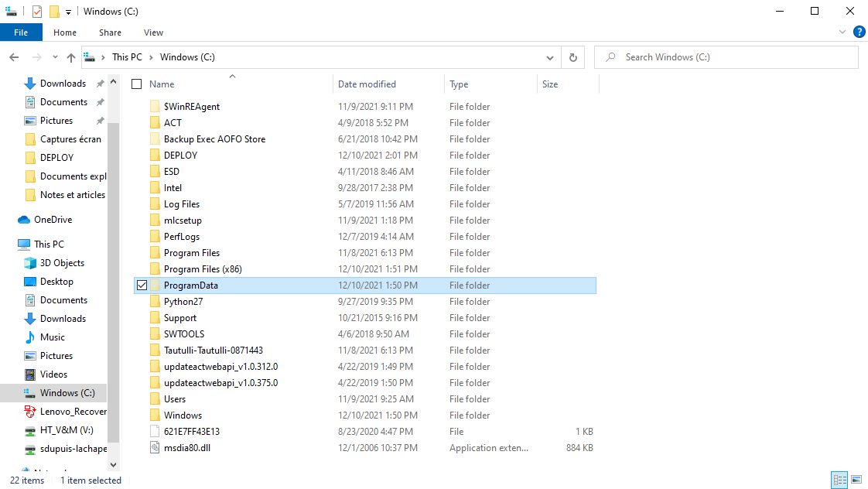Expand the ribbon with the chevron

[842, 32]
